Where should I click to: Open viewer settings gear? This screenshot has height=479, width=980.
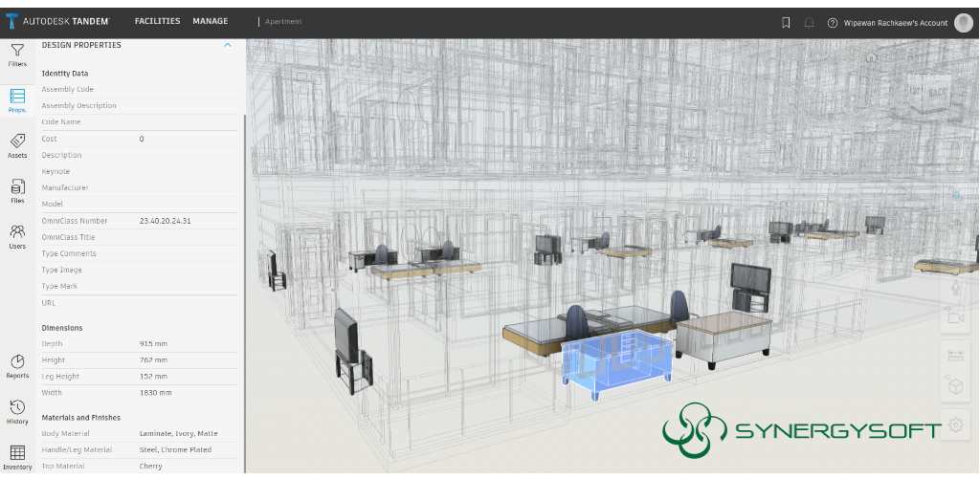(956, 425)
